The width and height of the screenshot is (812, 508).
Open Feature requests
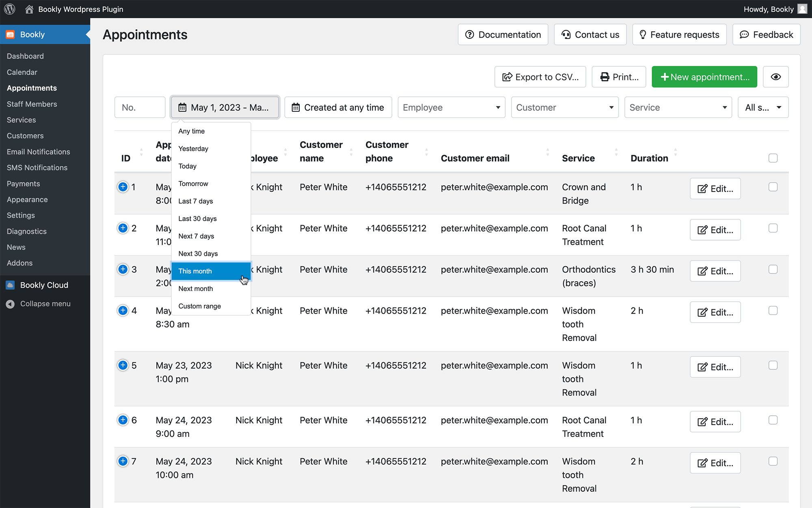(x=679, y=35)
